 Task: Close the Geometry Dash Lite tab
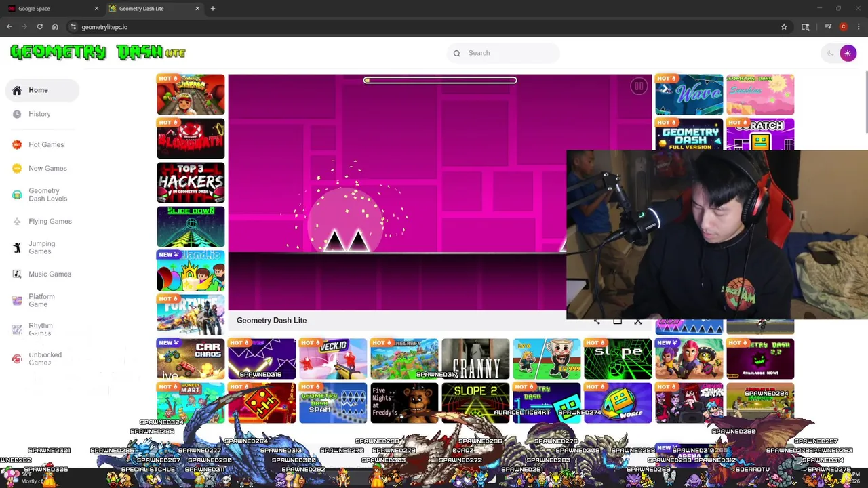coord(197,8)
